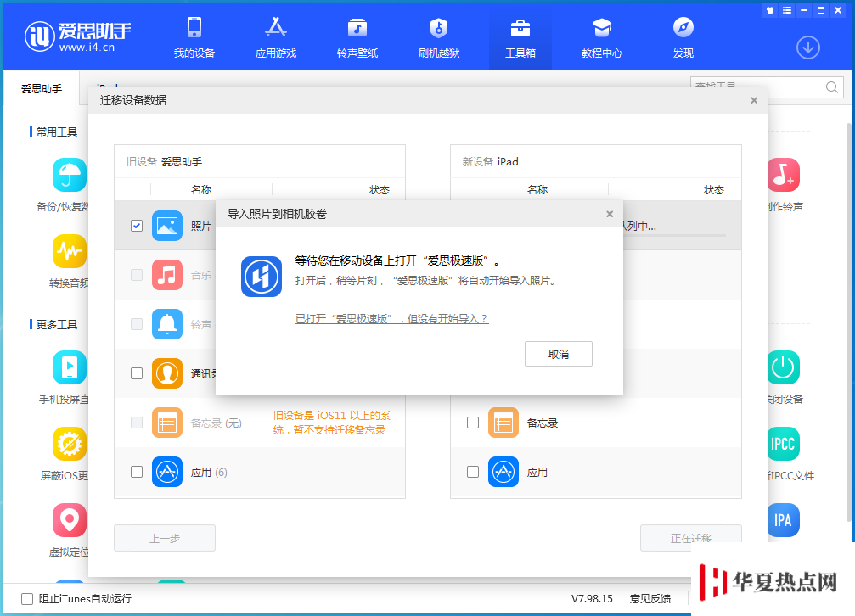
Task: Toggle the 铃声 checkbox on old device
Action: (137, 324)
